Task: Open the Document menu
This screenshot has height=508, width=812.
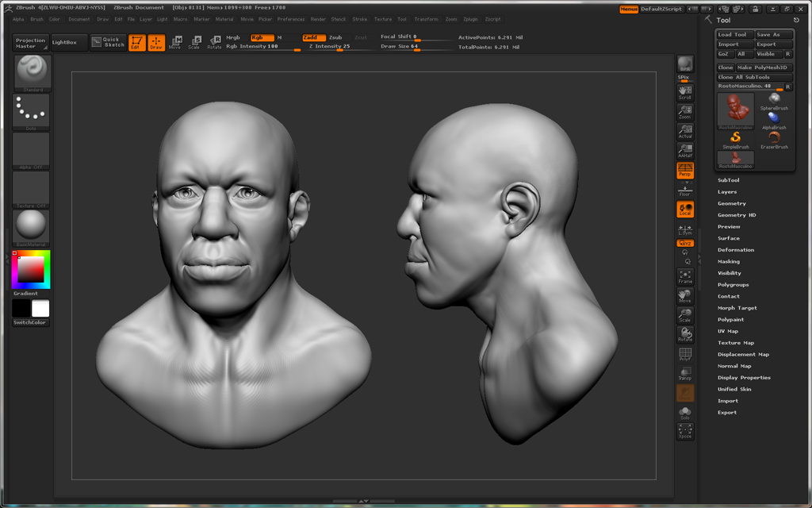Action: point(79,19)
